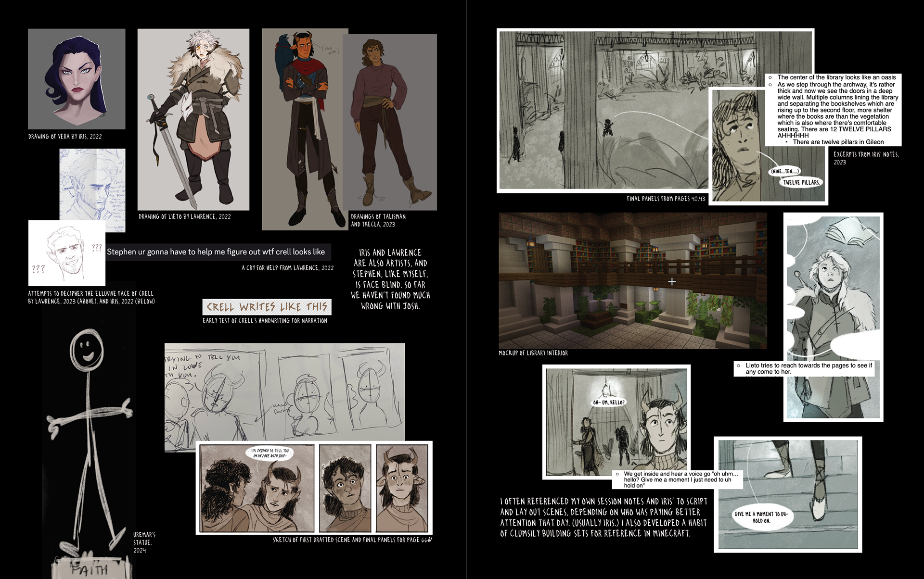Click the final panels for page 66

pyautogui.click(x=314, y=488)
